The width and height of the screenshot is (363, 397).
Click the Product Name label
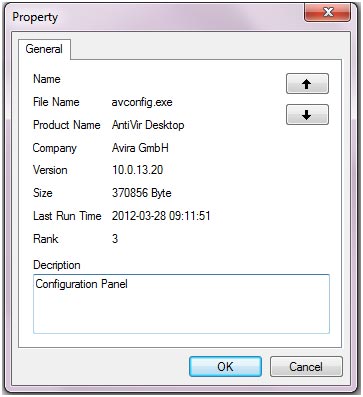tap(67, 125)
